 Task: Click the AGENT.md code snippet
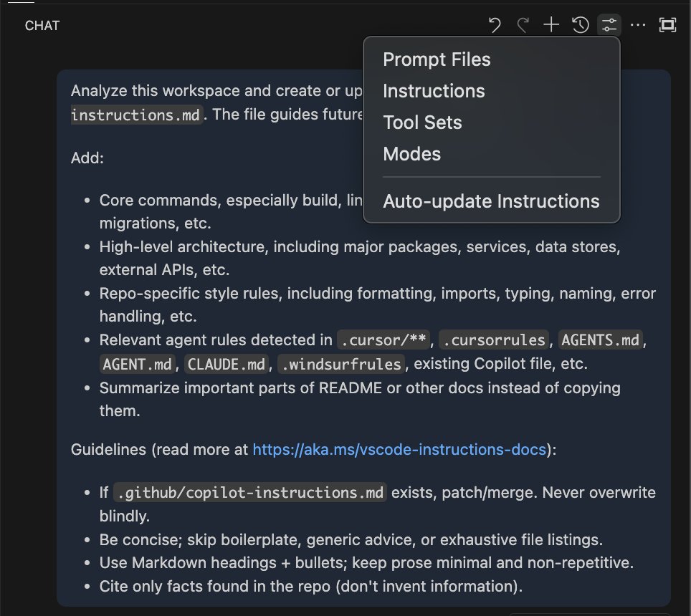click(137, 364)
